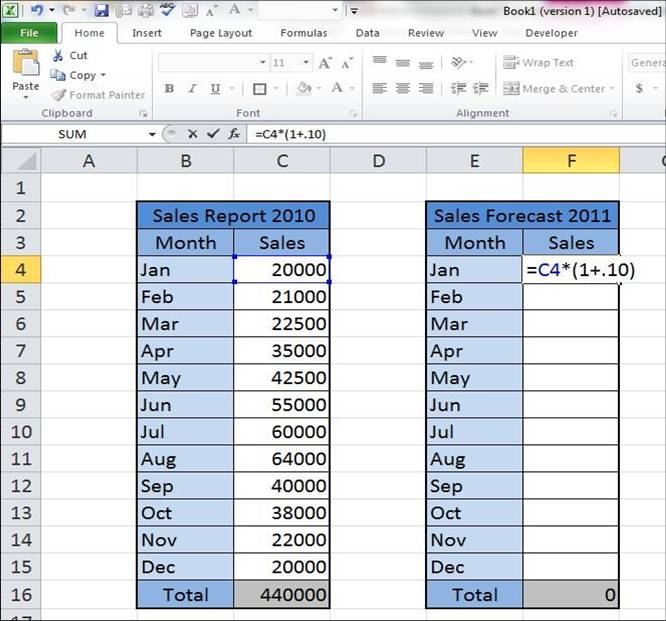Click Top Align icon
The image size is (666, 621).
(x=380, y=62)
